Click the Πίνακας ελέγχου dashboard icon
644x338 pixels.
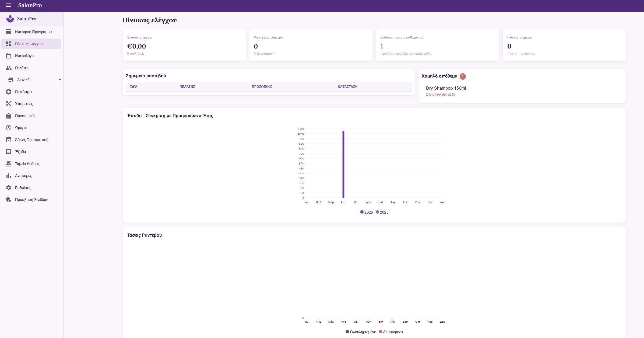click(x=9, y=44)
